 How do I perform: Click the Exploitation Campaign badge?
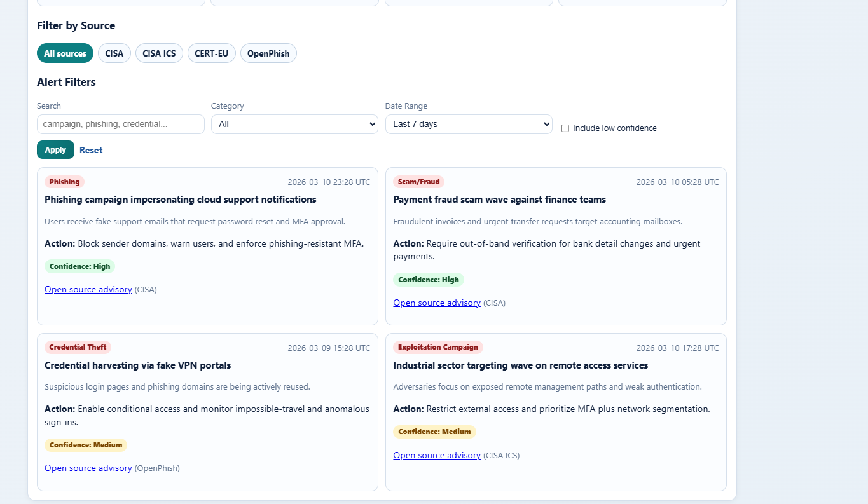tap(437, 347)
